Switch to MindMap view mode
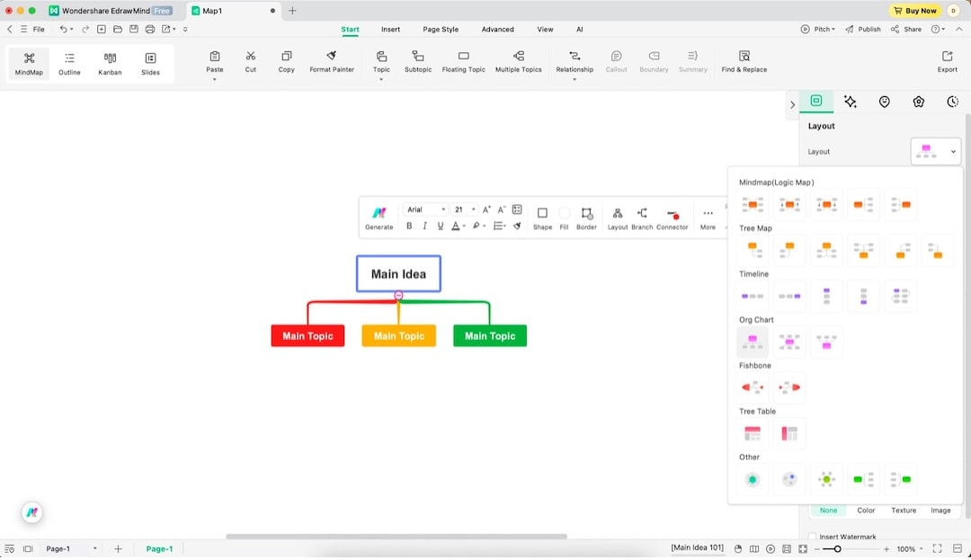Viewport: 971px width, 560px height. click(29, 64)
